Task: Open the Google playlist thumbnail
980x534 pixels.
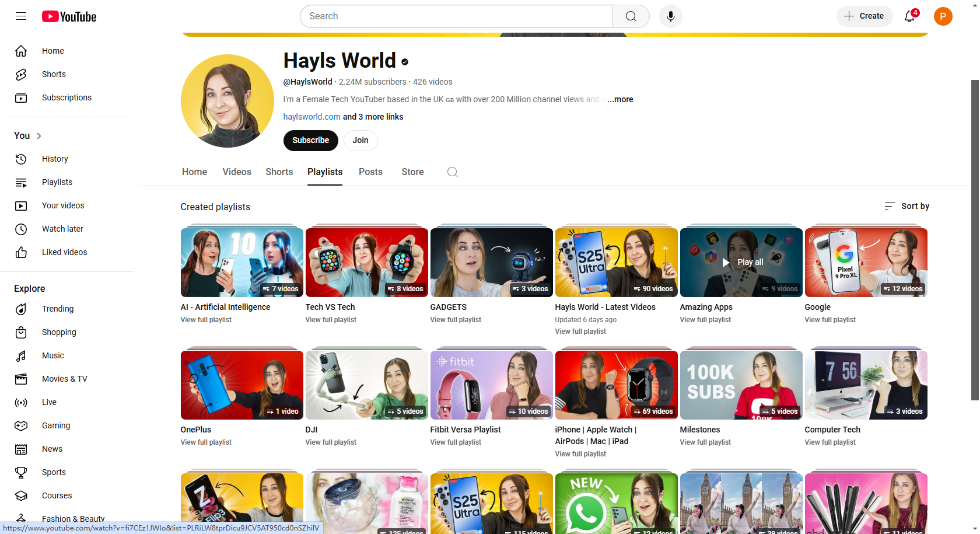Action: (x=866, y=263)
